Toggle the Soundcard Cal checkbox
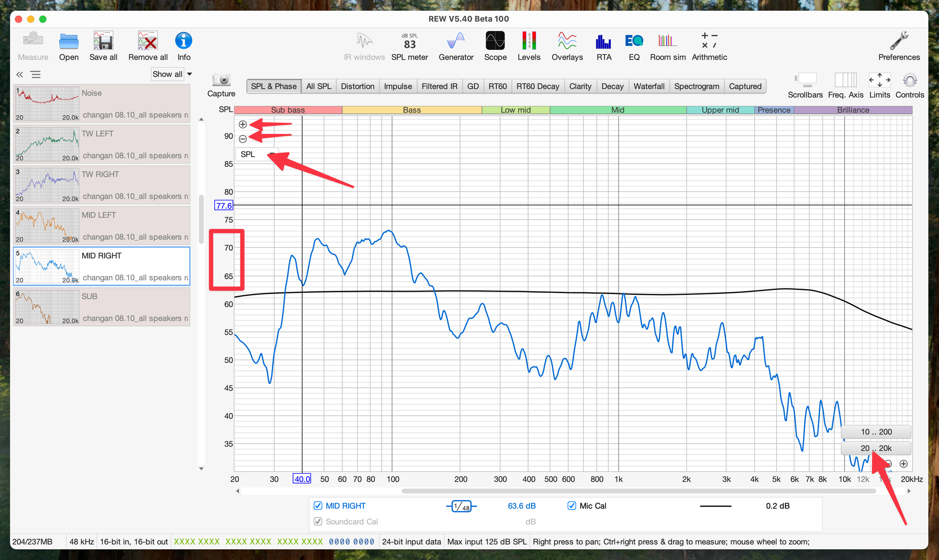 318,522
